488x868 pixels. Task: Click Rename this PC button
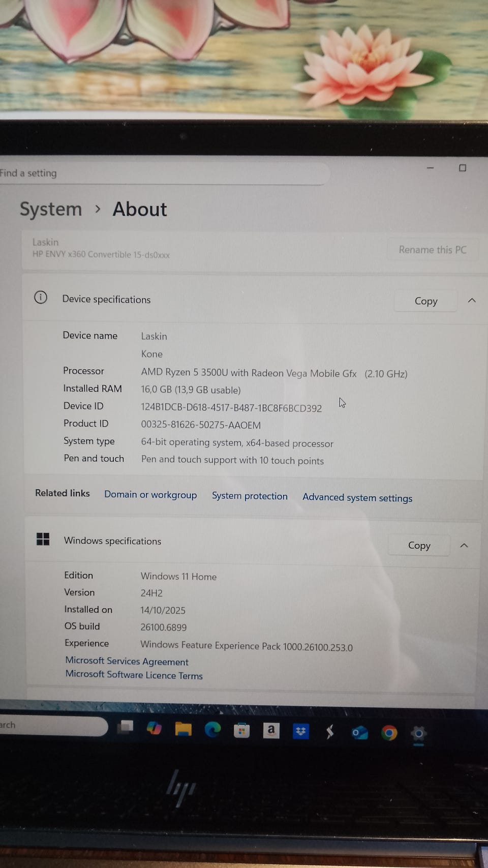click(x=433, y=250)
